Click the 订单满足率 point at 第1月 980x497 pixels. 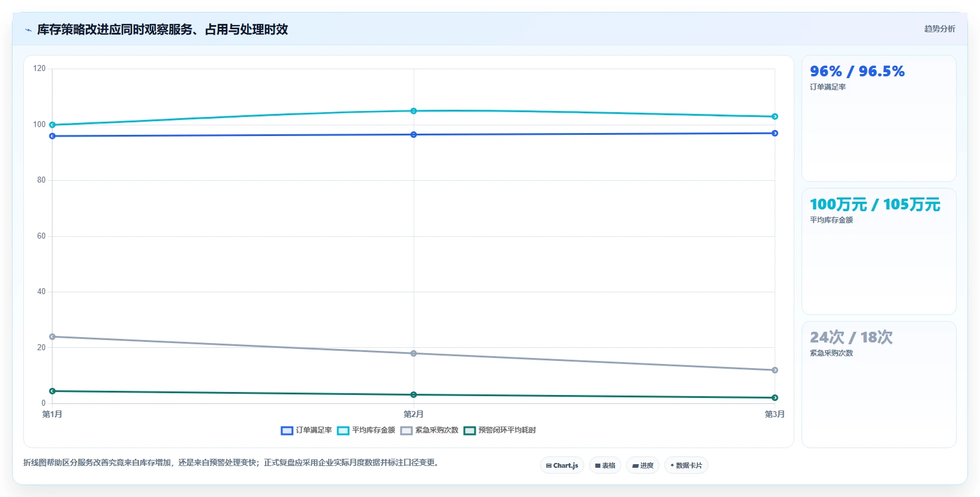click(x=53, y=136)
